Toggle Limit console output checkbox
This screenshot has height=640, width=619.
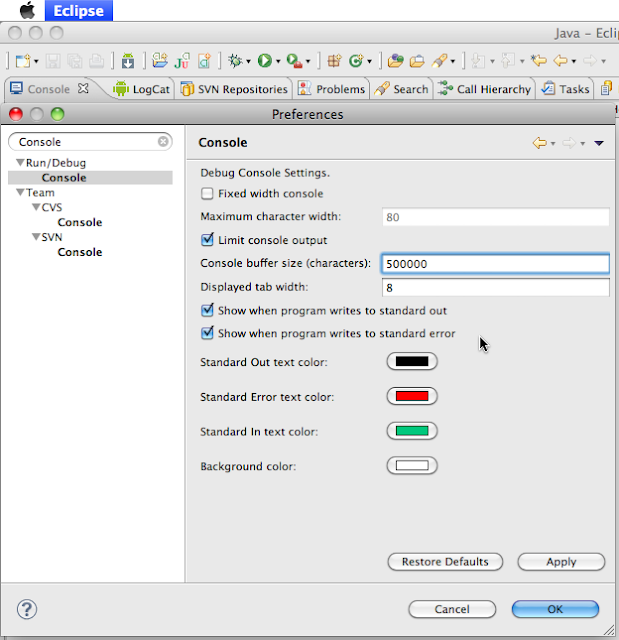[207, 240]
